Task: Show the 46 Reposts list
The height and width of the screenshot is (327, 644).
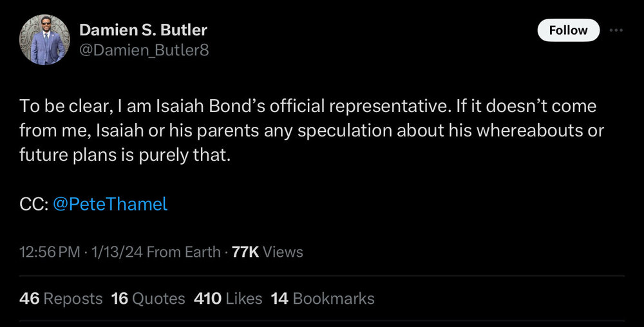Action: pos(61,299)
